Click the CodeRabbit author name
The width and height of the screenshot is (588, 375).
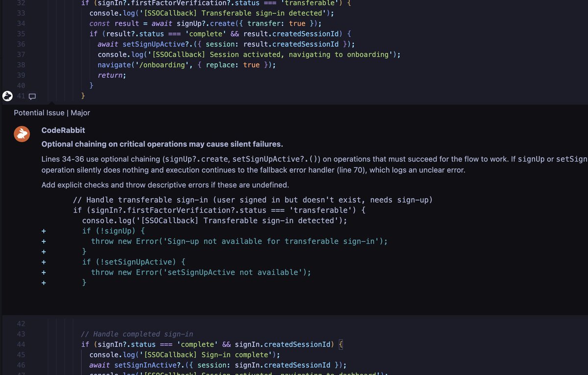(63, 131)
